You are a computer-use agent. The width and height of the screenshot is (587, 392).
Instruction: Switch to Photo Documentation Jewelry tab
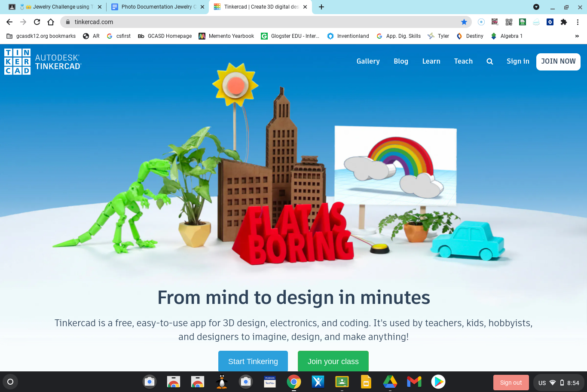pyautogui.click(x=158, y=7)
